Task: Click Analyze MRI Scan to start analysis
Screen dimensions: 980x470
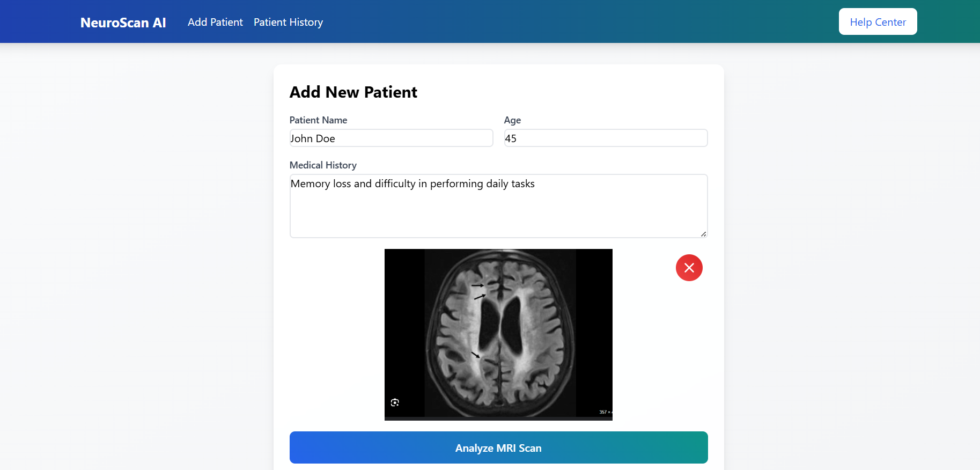Action: [498, 447]
